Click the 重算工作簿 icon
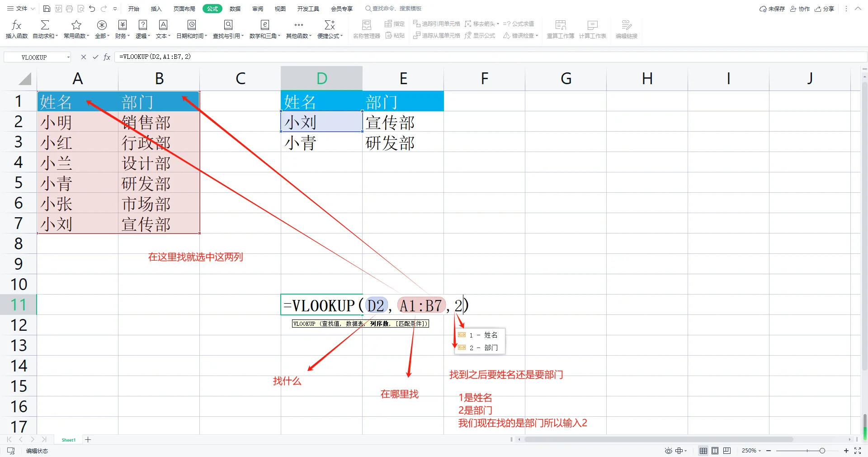Viewport: 868px width, 457px height. pyautogui.click(x=560, y=29)
